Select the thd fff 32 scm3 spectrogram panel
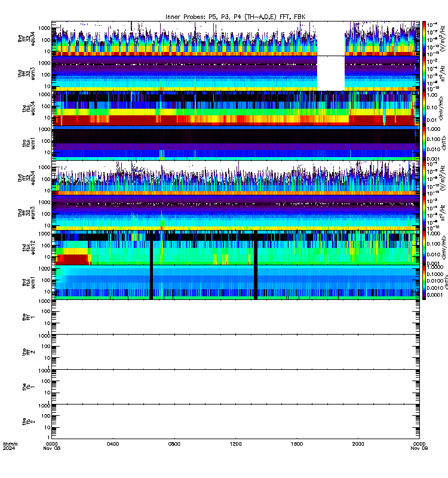Image resolution: width=448 pixels, height=478 pixels. point(235,213)
